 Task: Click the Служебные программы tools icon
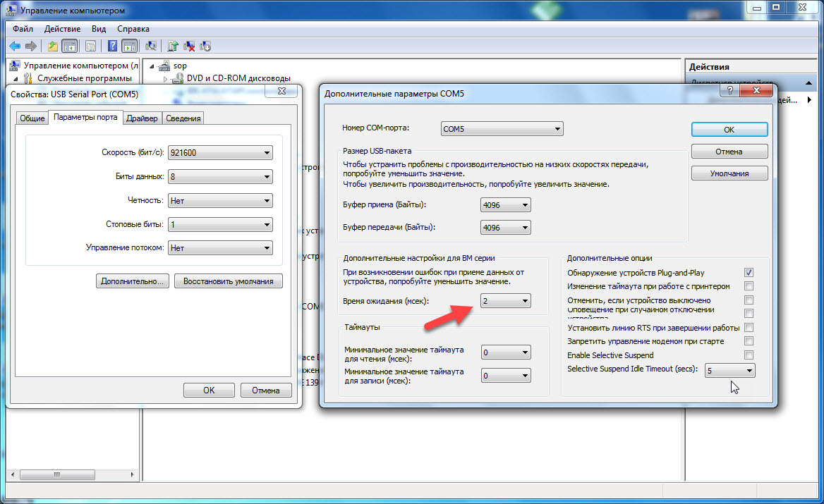(28, 78)
